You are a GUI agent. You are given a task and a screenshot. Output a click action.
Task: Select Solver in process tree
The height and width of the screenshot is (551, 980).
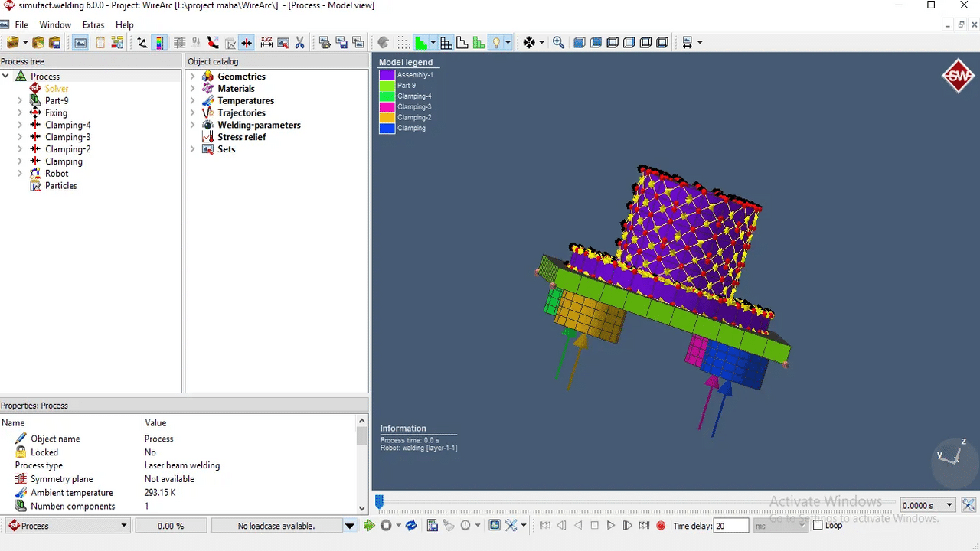click(57, 89)
